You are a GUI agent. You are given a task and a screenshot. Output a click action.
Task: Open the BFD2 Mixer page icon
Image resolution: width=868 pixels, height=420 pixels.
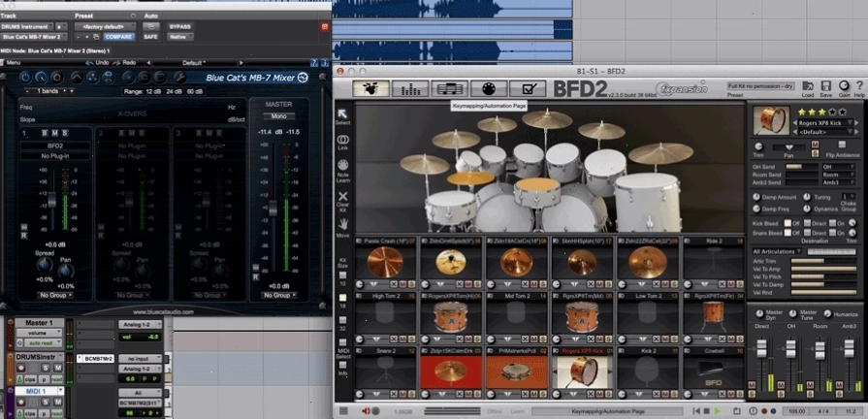(x=410, y=88)
